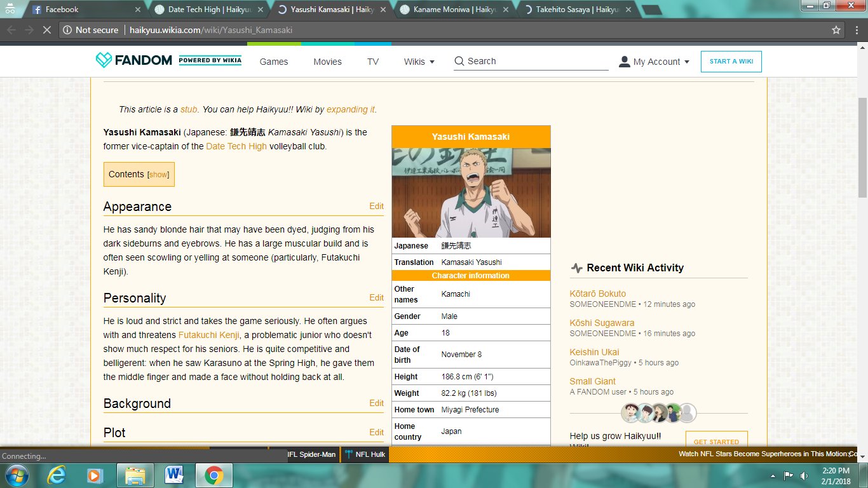
Task: Click the GET STARTED button
Action: pyautogui.click(x=717, y=440)
